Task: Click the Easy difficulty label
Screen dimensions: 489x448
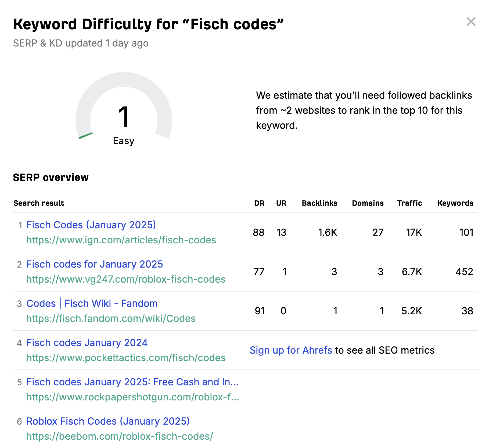Action: click(124, 141)
